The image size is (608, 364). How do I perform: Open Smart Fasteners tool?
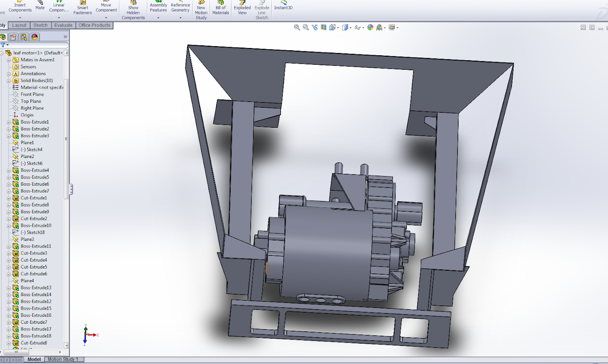[x=82, y=8]
